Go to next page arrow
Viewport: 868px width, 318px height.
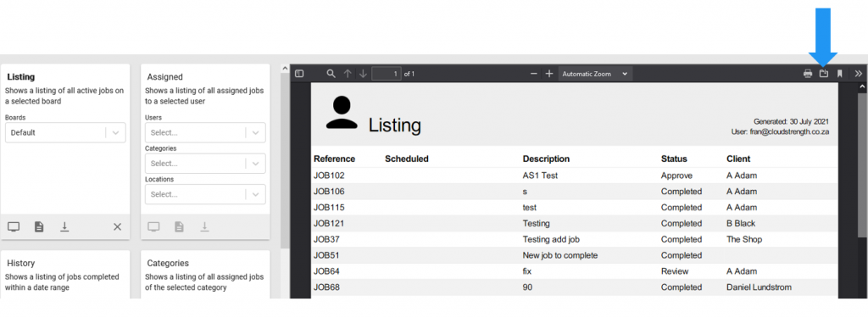point(363,74)
